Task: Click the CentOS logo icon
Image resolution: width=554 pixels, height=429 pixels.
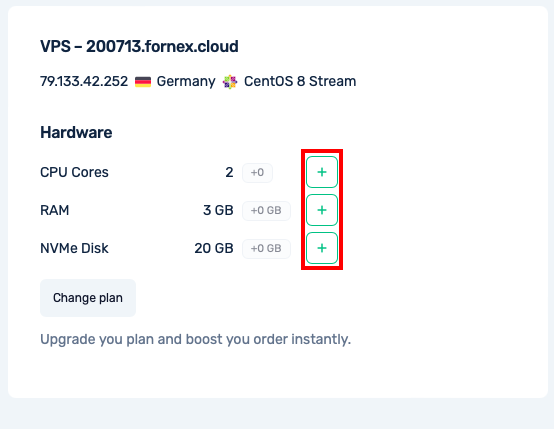Action: (x=230, y=82)
